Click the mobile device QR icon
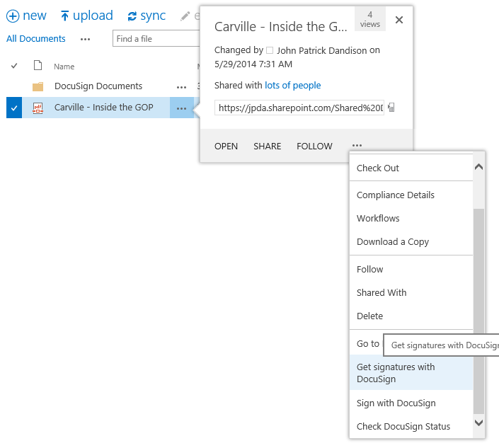This screenshot has height=448, width=499. pyautogui.click(x=391, y=108)
